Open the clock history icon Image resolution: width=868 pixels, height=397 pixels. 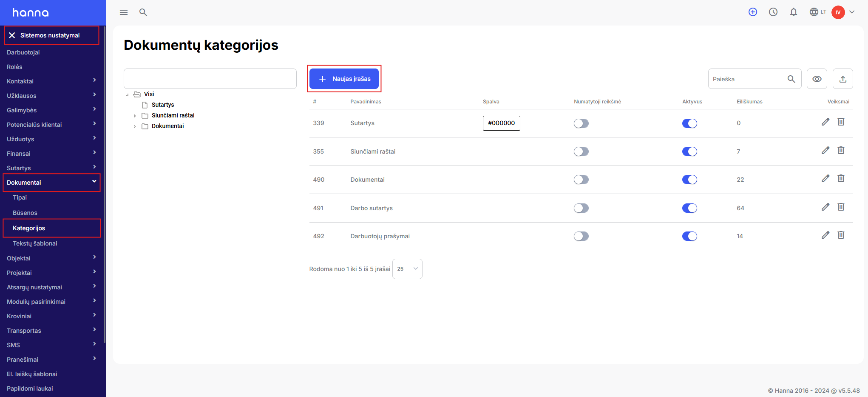(x=773, y=12)
